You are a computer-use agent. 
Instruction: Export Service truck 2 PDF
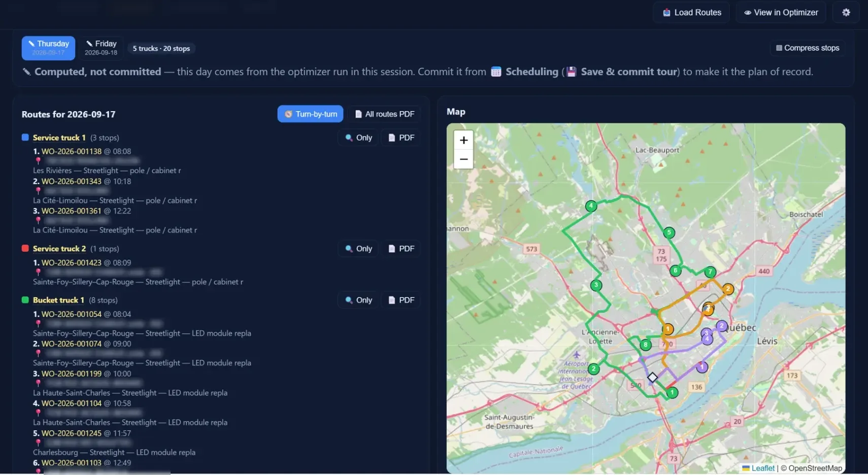401,249
